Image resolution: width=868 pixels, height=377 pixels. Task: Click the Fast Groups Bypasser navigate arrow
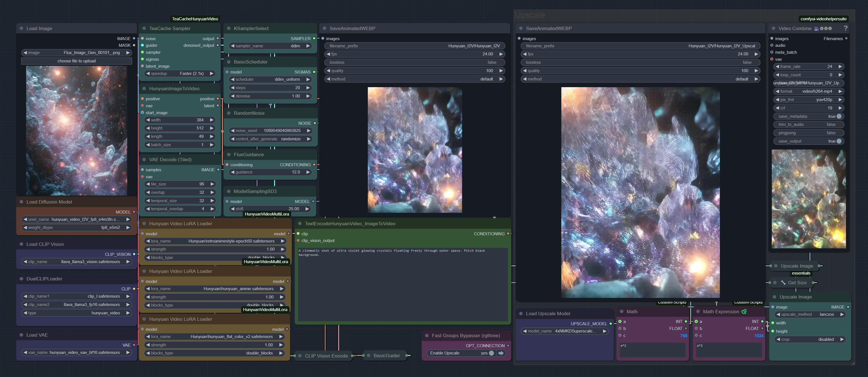(501, 353)
